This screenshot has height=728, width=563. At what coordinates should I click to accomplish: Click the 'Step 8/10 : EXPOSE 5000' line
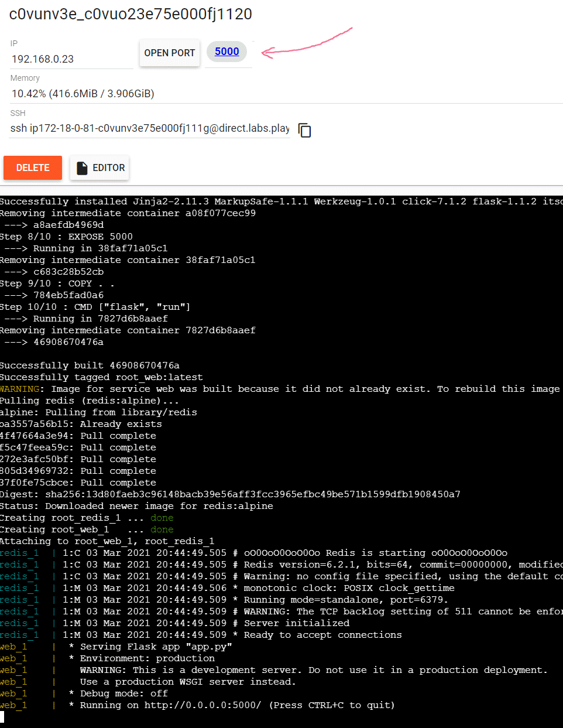click(66, 237)
